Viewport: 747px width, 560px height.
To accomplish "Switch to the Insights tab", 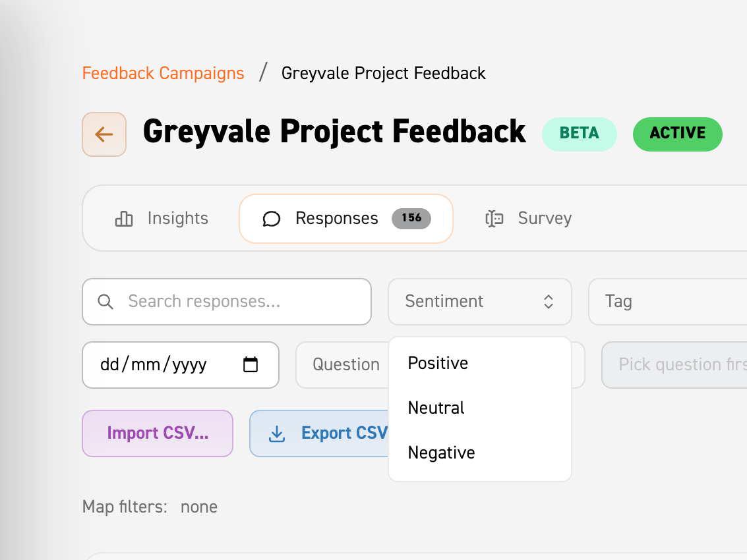I will tap(162, 219).
